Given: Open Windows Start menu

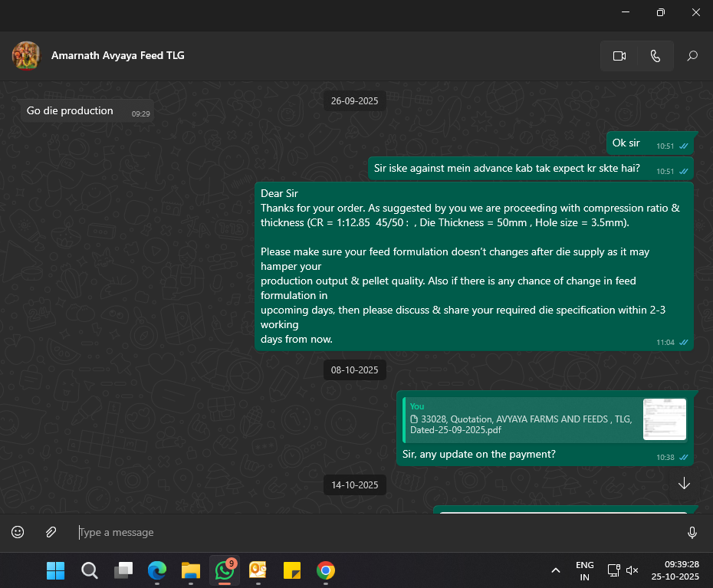Looking at the screenshot, I should point(55,570).
